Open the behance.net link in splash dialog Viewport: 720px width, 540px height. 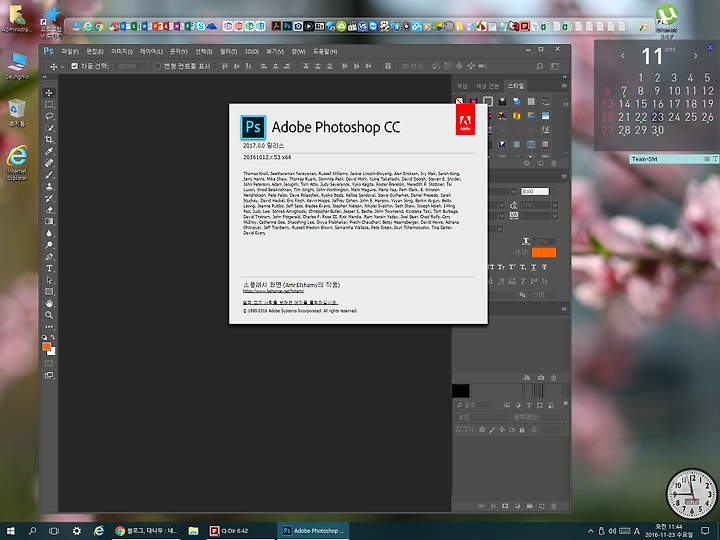(x=273, y=291)
